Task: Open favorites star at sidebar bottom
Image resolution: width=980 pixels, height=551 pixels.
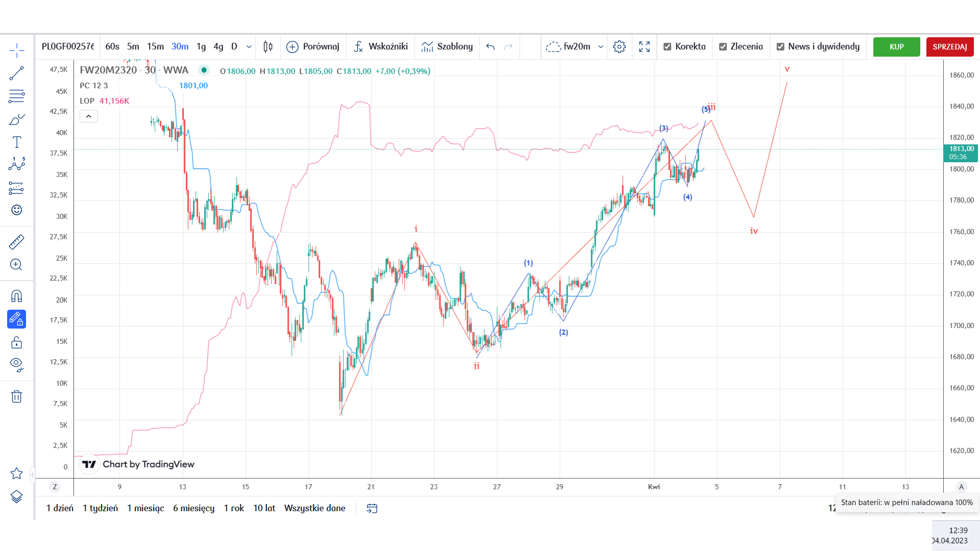Action: 16,473
